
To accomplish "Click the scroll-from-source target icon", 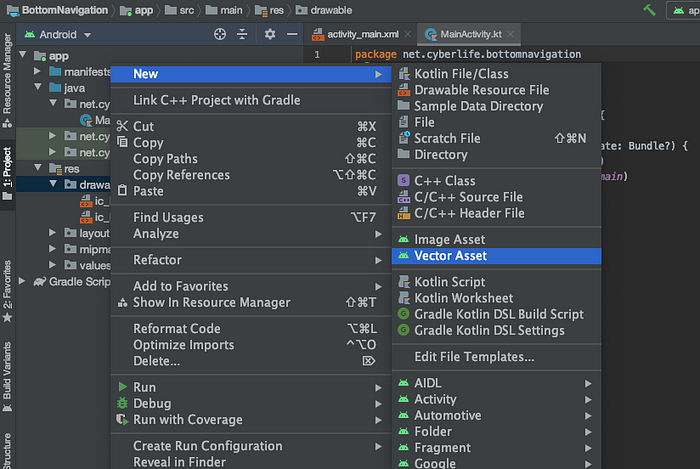I will [220, 34].
